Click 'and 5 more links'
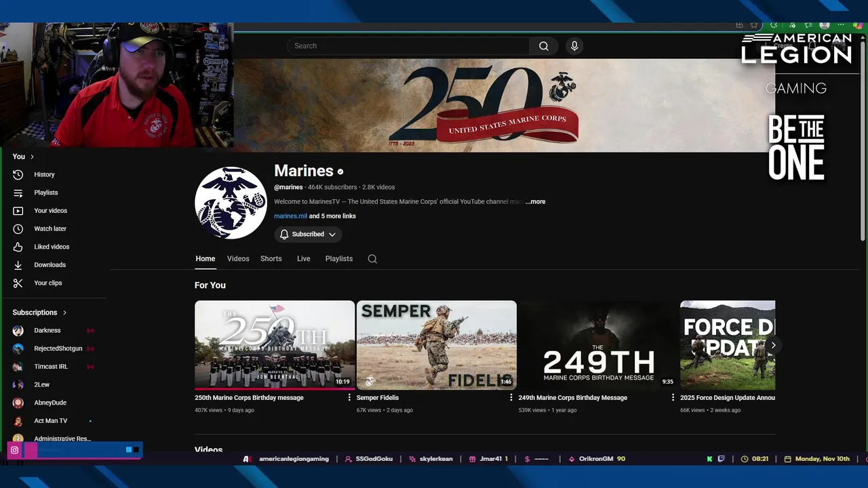Image resolution: width=868 pixels, height=488 pixels. tap(332, 216)
